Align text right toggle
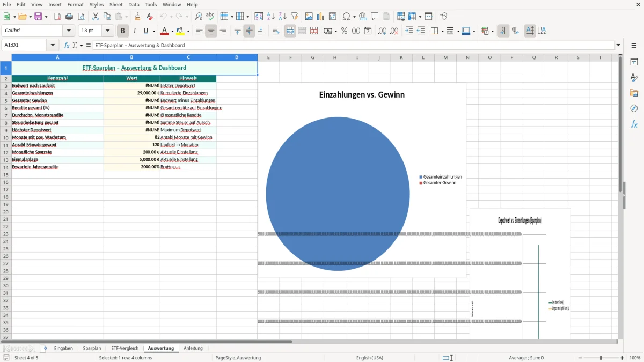644x362 pixels. pos(223,31)
